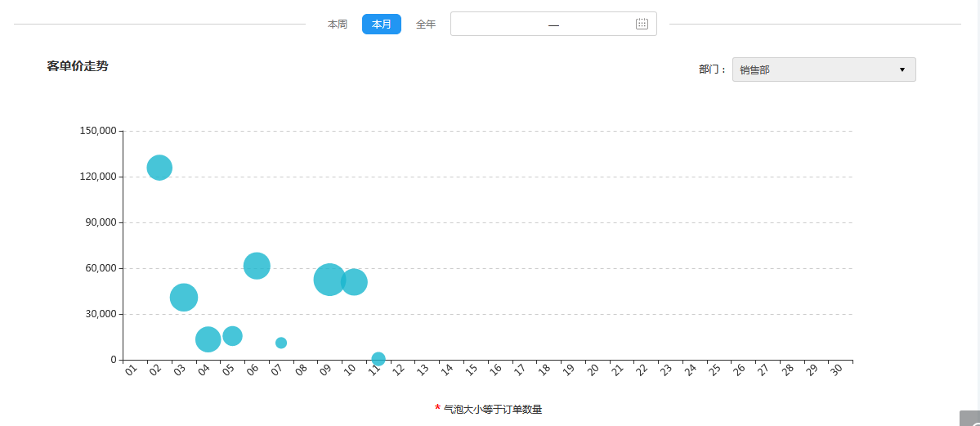Open the calendar date picker icon
The height and width of the screenshot is (426, 980).
pos(642,24)
